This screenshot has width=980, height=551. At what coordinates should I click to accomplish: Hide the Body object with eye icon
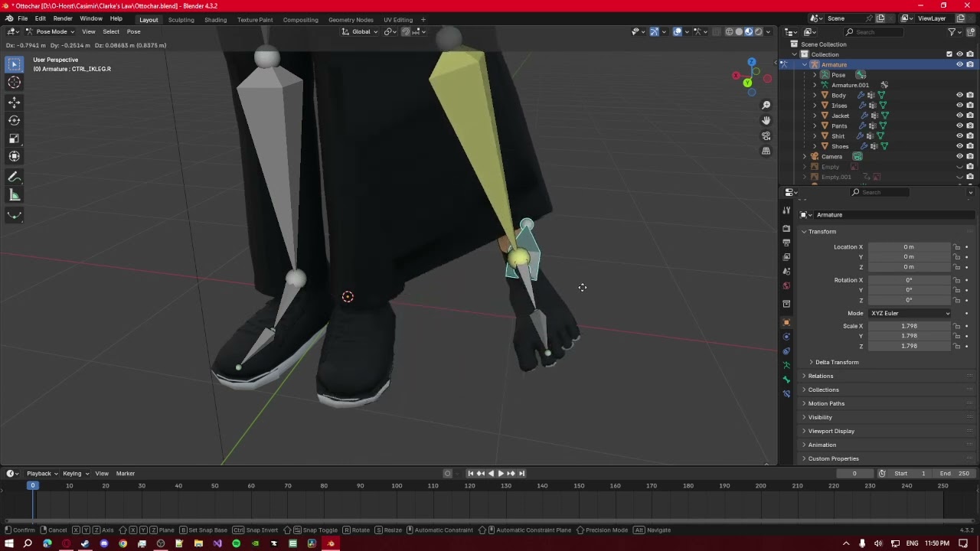tap(959, 96)
